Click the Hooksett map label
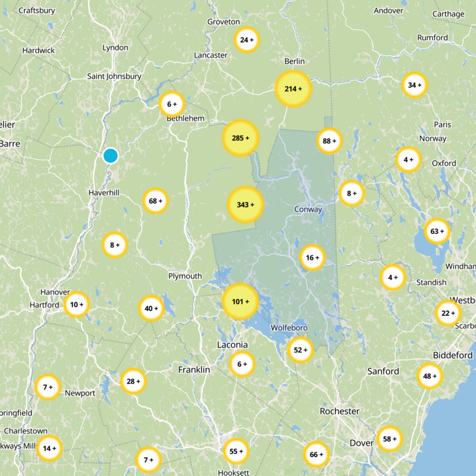This screenshot has width=476, height=476. pyautogui.click(x=233, y=472)
